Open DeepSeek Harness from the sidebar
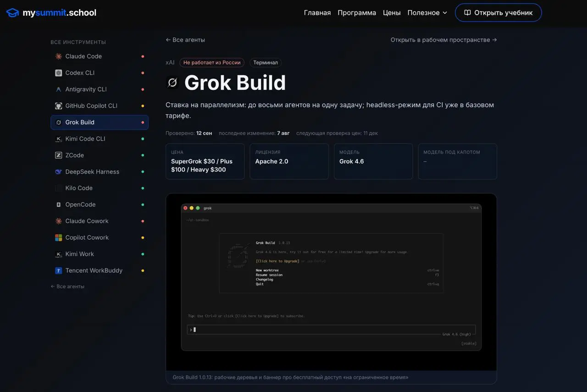587x392 pixels. pyautogui.click(x=100, y=172)
